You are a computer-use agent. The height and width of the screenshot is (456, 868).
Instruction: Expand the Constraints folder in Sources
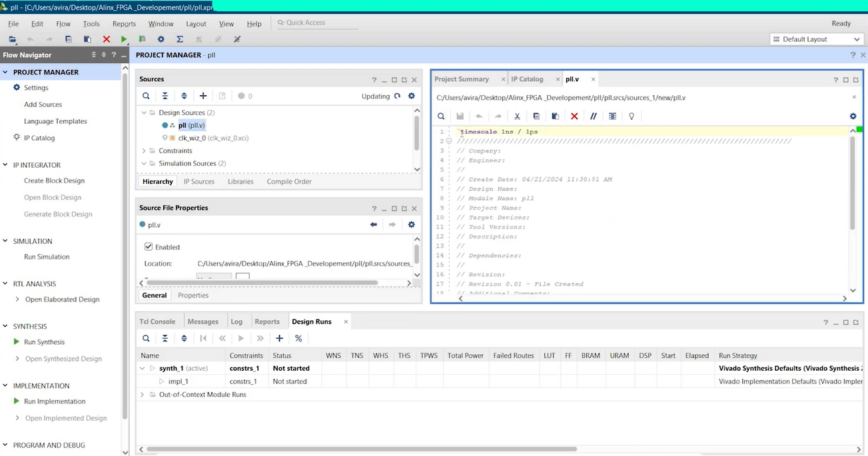point(144,151)
